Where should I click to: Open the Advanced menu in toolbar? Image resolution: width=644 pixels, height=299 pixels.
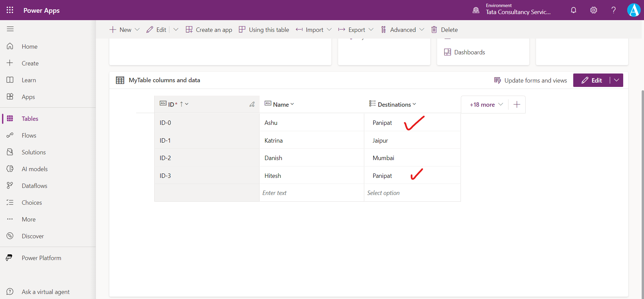tap(402, 30)
